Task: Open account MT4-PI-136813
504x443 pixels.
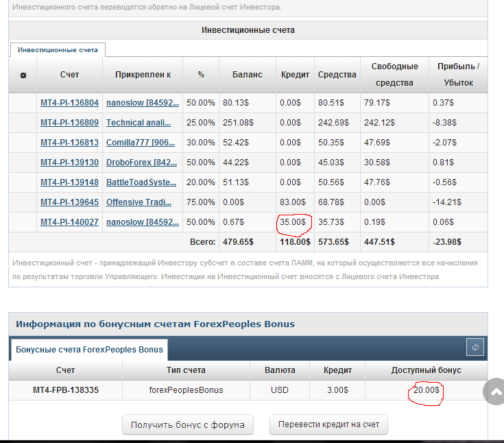Action: coord(69,143)
